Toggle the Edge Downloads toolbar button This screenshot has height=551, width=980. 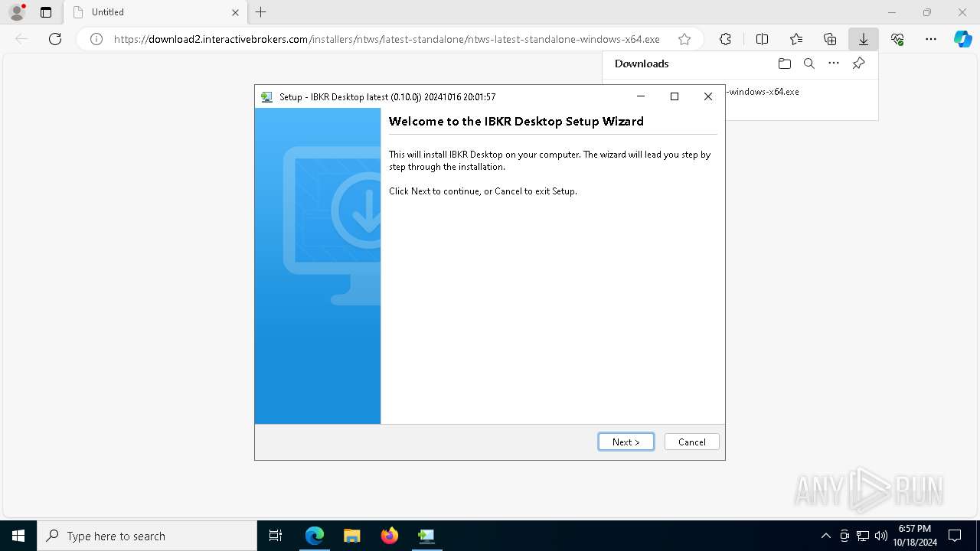pyautogui.click(x=864, y=39)
